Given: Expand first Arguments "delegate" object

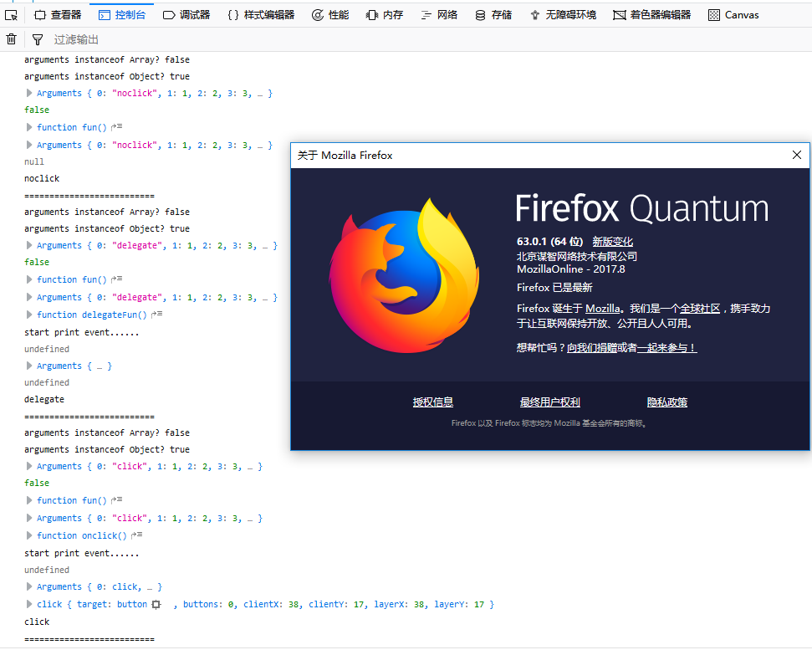Looking at the screenshot, I should pyautogui.click(x=29, y=245).
